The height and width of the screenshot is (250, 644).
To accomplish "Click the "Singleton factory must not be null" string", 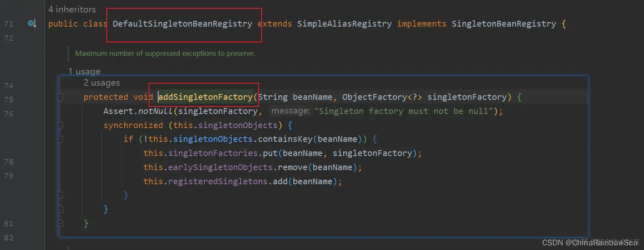I will tap(404, 111).
